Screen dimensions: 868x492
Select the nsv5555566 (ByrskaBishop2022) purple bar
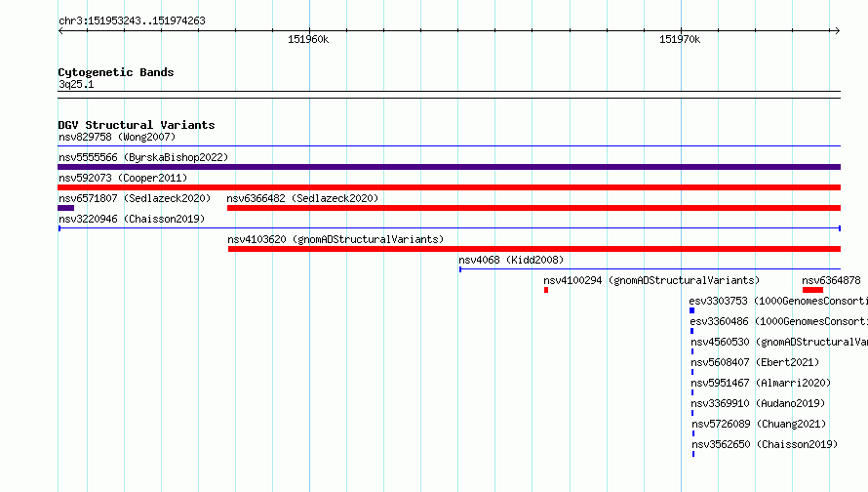449,167
